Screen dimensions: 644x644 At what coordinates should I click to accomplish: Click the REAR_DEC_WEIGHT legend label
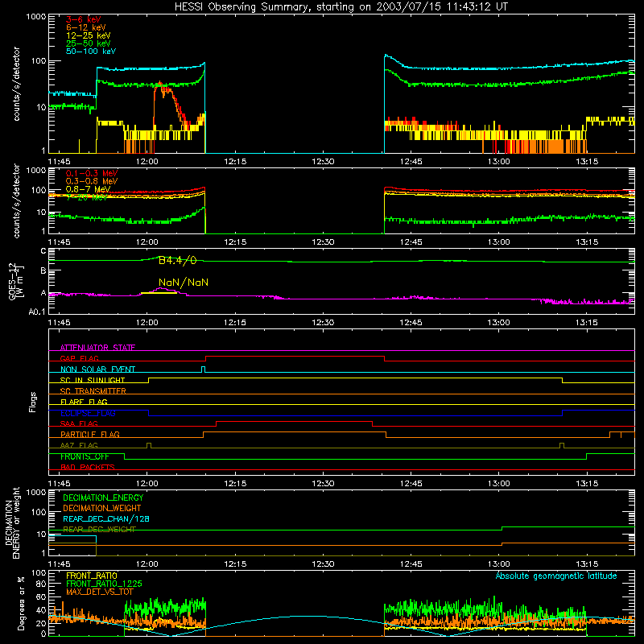(x=99, y=530)
